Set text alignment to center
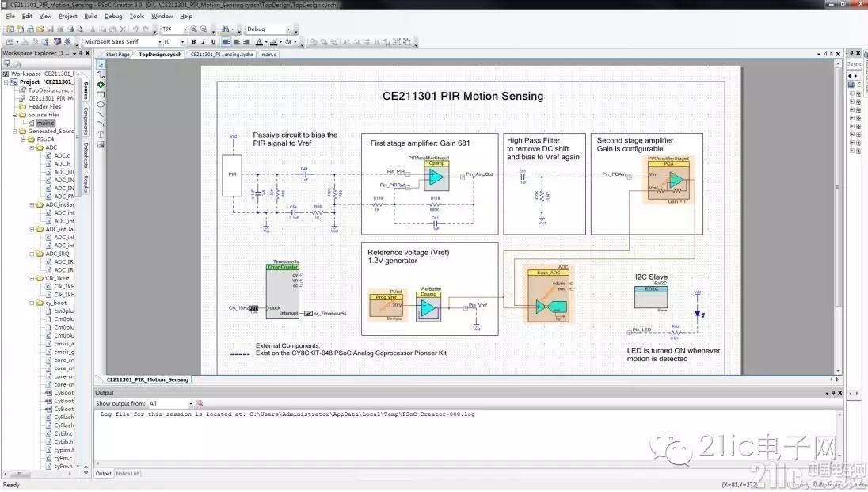868x492 pixels. tap(236, 41)
